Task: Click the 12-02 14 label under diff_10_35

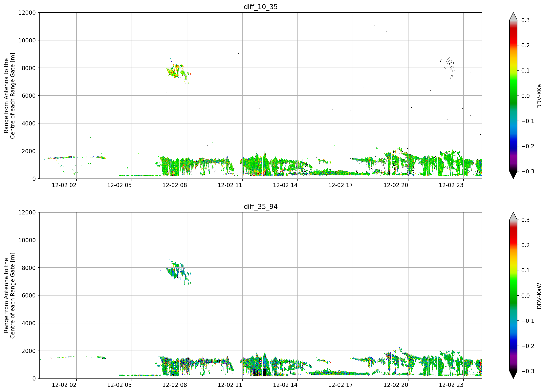Action: click(285, 185)
